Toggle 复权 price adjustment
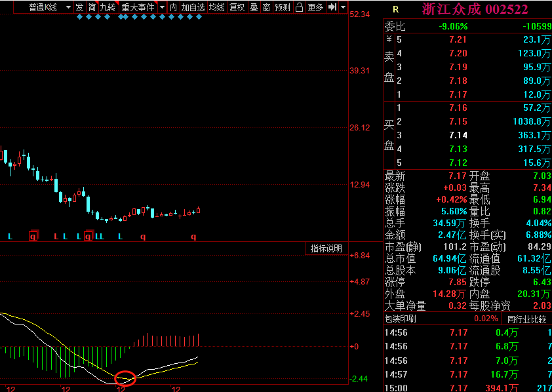Image resolution: width=552 pixels, height=392 pixels. [237, 7]
